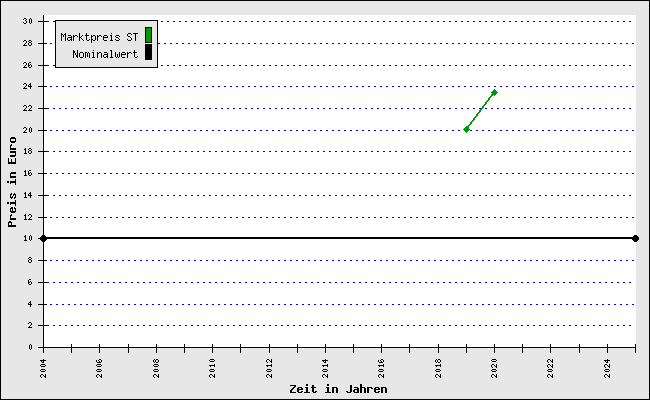Click the x-axis year label 2010
The width and height of the screenshot is (650, 400).
212,368
